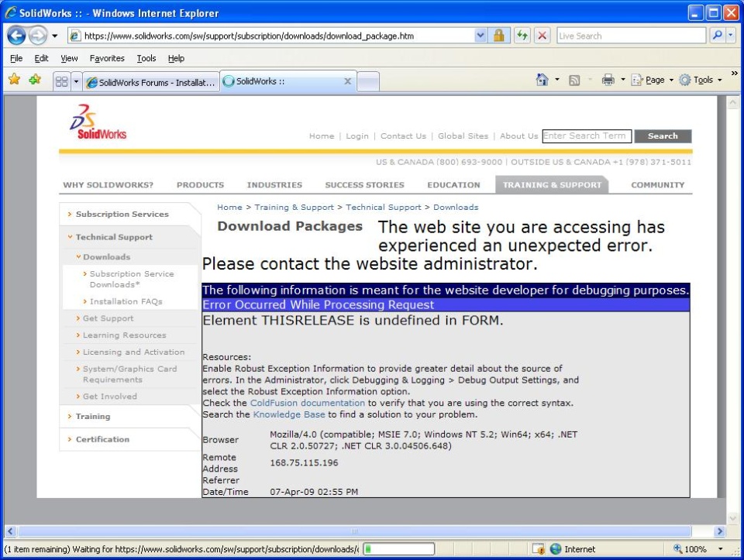Click the Enter Search Term field
Screen dimensions: 744x560
click(587, 136)
